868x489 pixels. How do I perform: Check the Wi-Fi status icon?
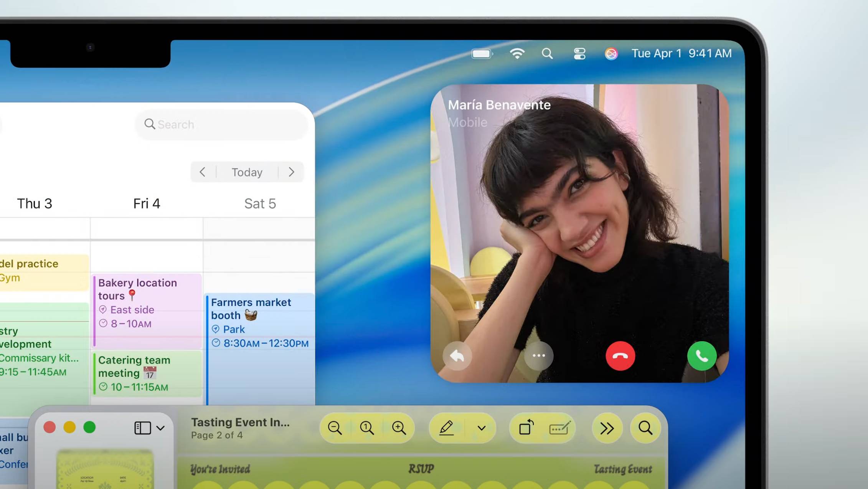click(x=517, y=53)
